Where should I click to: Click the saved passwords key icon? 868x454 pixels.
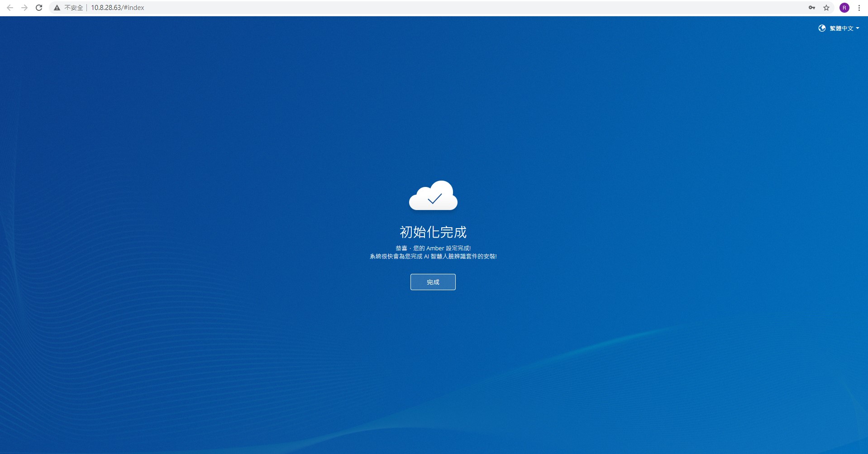click(x=812, y=8)
